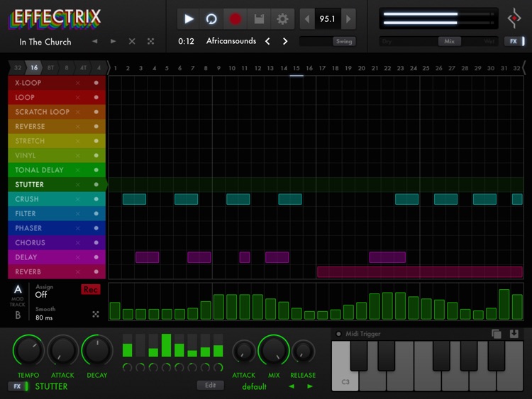The width and height of the screenshot is (532, 399).
Task: Select the 8T grid resolution tab
Action: 50,68
